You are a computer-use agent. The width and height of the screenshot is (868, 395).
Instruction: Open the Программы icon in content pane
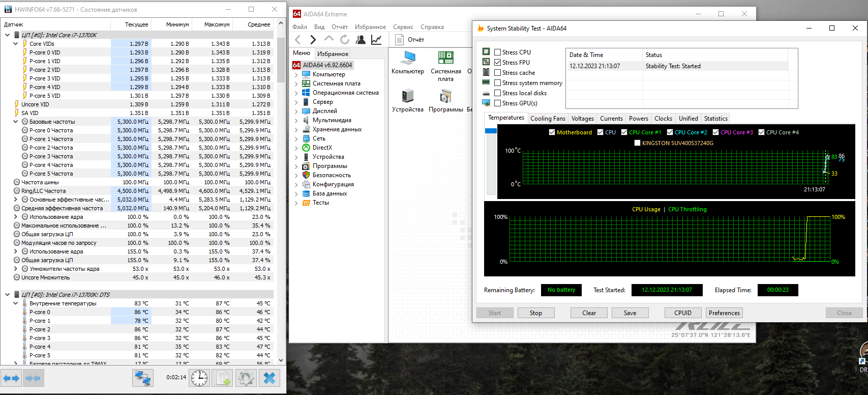click(446, 101)
